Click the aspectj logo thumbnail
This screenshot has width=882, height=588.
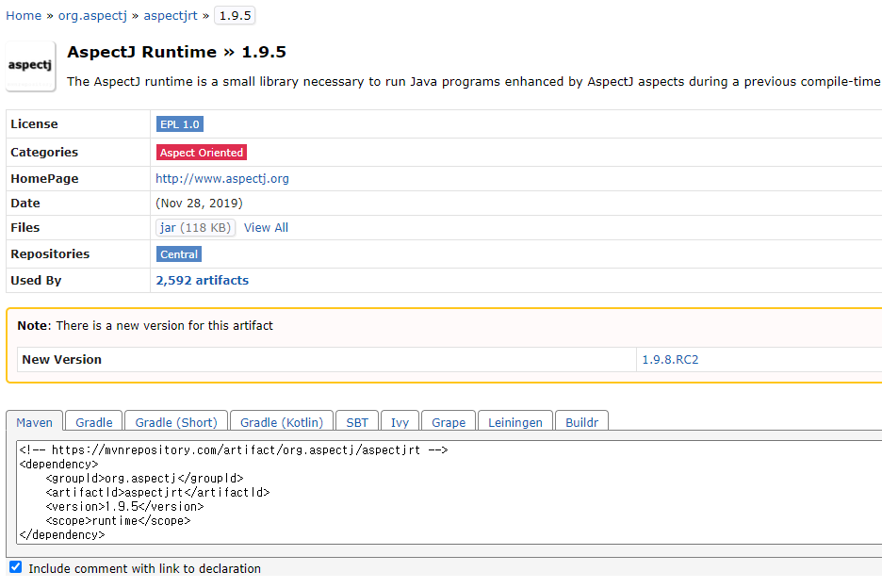pyautogui.click(x=30, y=66)
